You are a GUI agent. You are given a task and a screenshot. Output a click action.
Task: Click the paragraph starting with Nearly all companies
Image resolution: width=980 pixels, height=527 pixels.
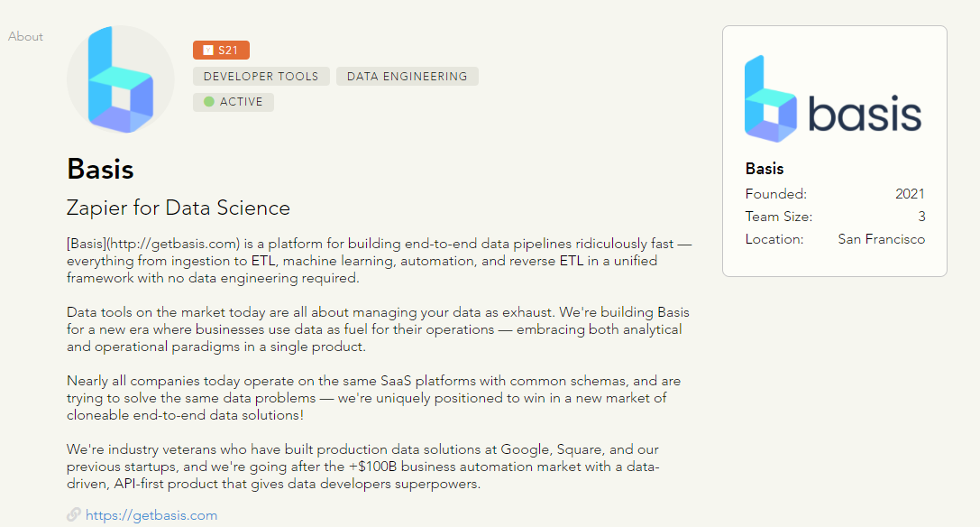(x=373, y=398)
